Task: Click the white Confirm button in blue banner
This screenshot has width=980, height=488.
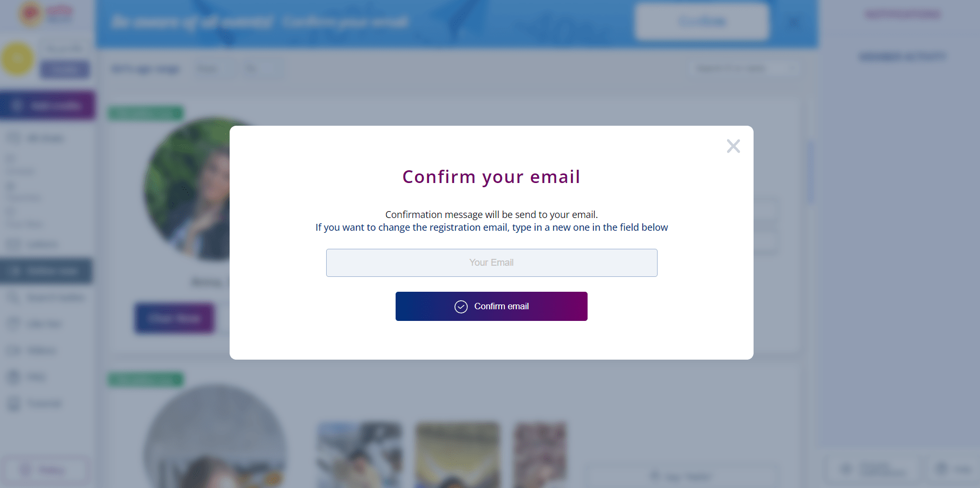Action: pos(702,22)
